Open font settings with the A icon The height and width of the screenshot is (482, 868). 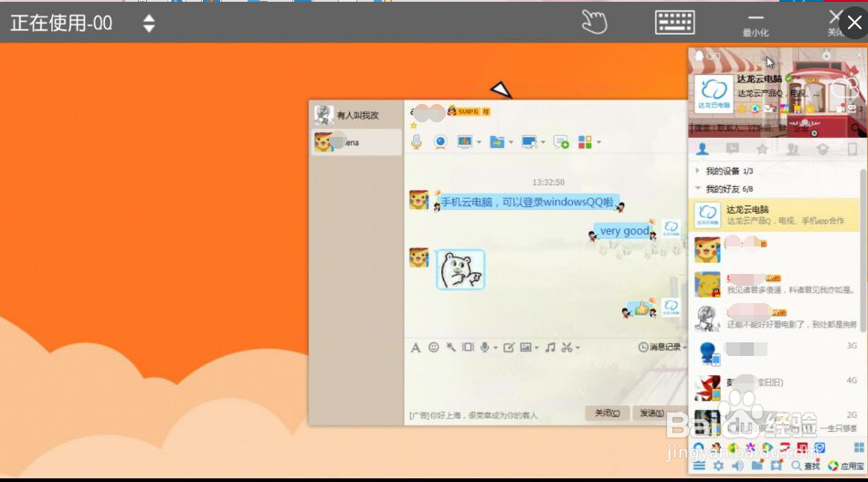pos(415,348)
